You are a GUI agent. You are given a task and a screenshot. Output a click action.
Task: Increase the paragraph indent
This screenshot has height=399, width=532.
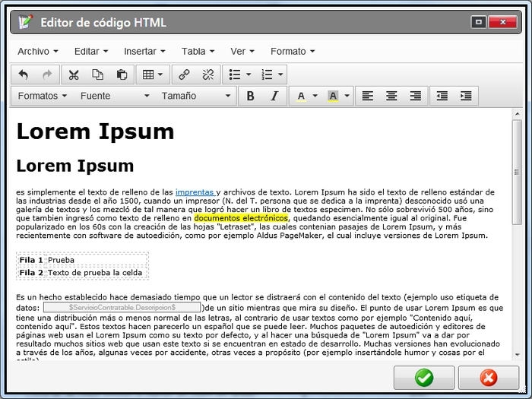coord(466,96)
